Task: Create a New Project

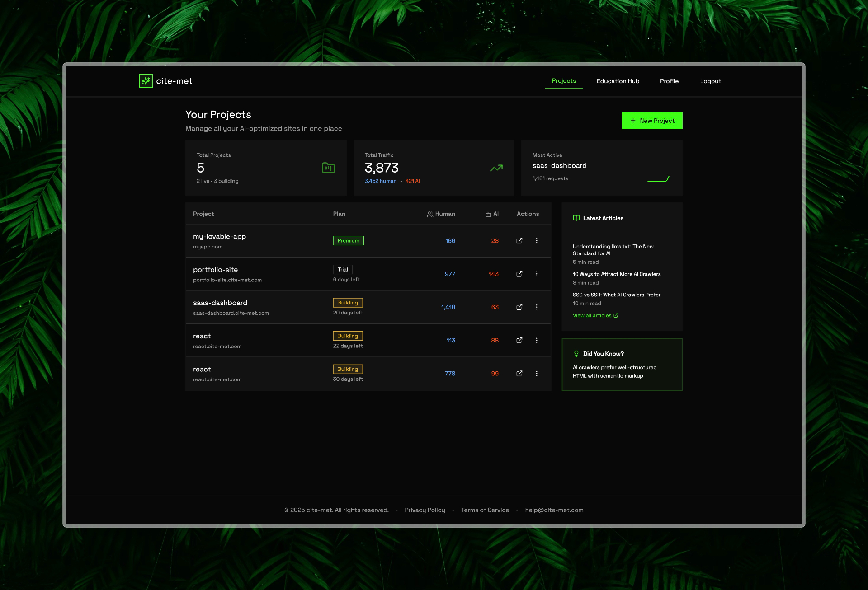Action: pos(652,121)
